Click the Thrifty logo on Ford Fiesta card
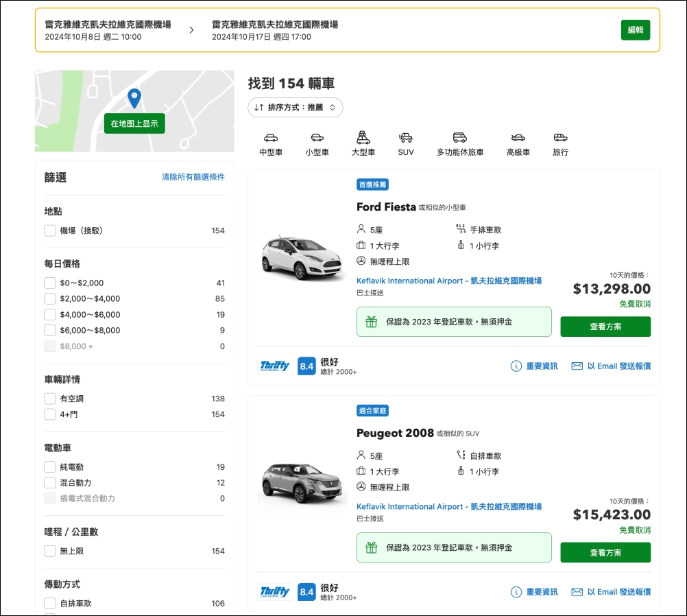This screenshot has width=687, height=616. click(x=275, y=366)
